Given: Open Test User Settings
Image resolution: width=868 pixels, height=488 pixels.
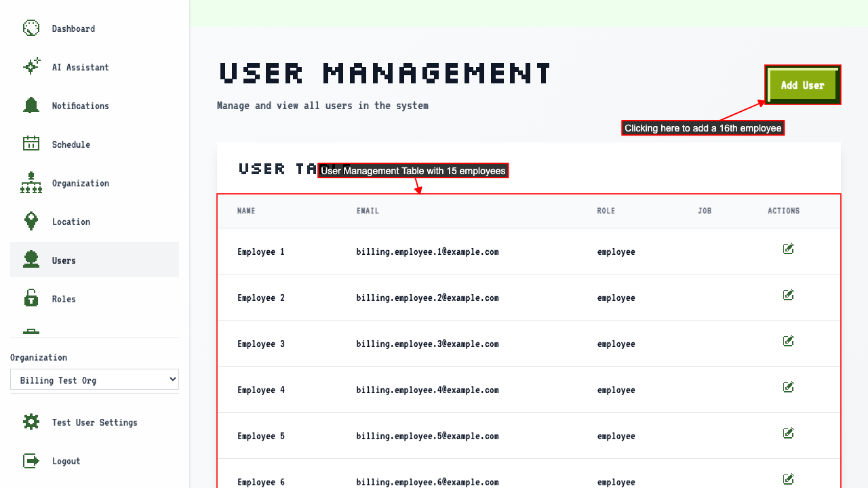Looking at the screenshot, I should [x=94, y=422].
